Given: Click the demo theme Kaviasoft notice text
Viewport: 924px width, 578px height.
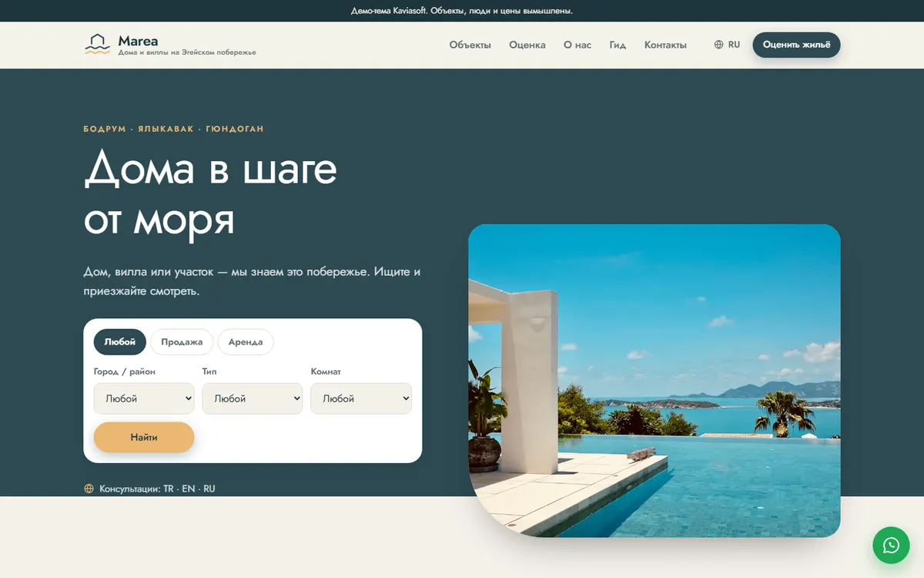Looking at the screenshot, I should 462,11.
